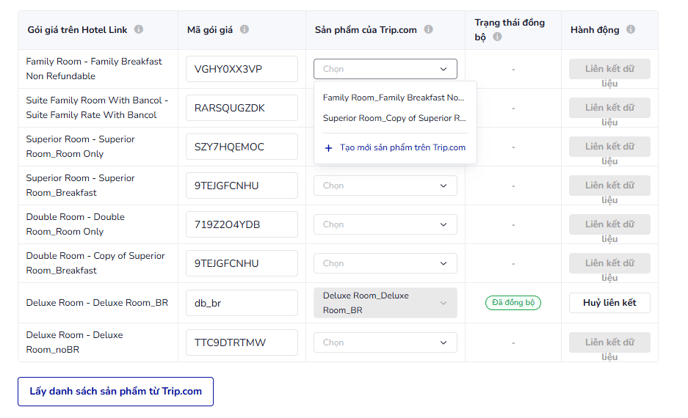The width and height of the screenshot is (688, 418).
Task: Click rate code field containing VGHY0XX3VP
Action: 242,69
